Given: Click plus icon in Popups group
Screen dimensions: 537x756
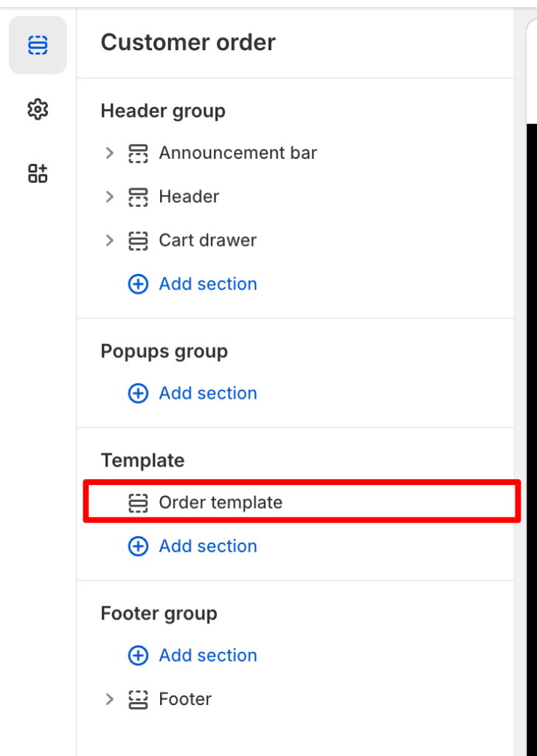Looking at the screenshot, I should 138,394.
